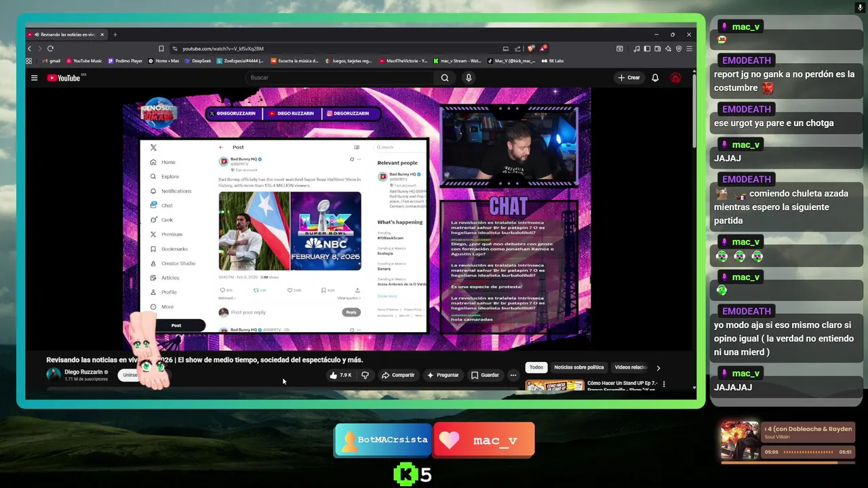Click the video player showing the Bad Bunny post

[357, 218]
